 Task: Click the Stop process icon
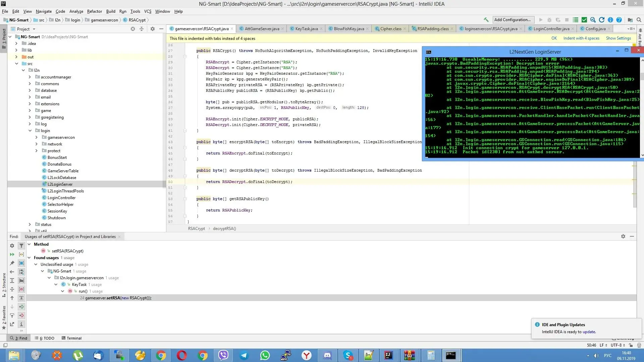[567, 19]
